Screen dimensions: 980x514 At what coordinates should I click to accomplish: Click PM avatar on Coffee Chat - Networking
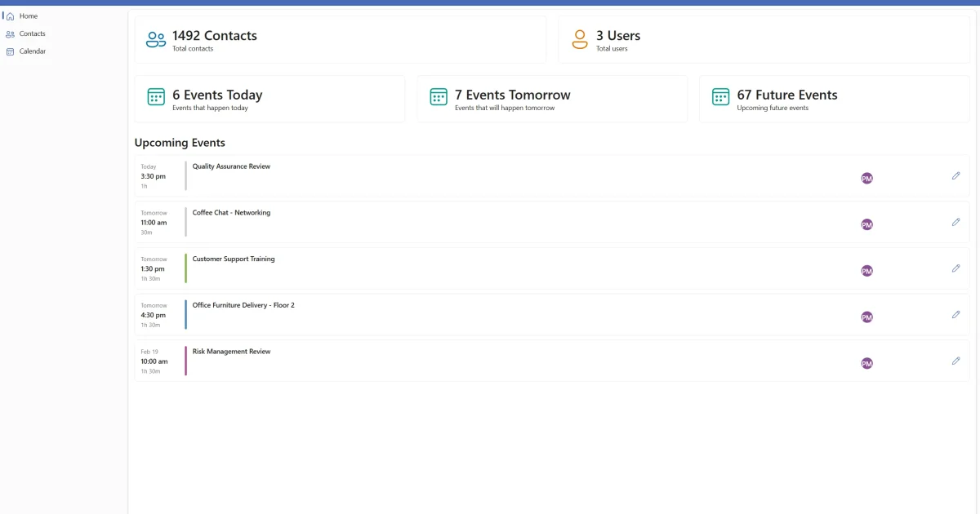coord(867,224)
